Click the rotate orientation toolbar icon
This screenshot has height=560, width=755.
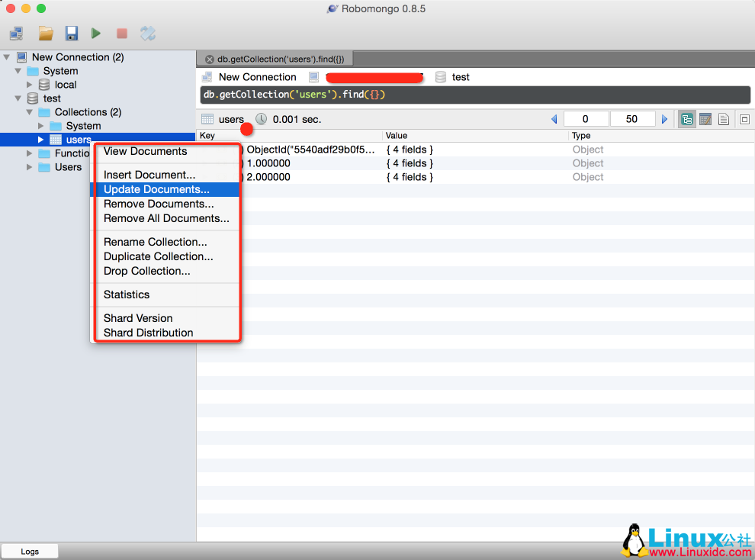[x=148, y=33]
